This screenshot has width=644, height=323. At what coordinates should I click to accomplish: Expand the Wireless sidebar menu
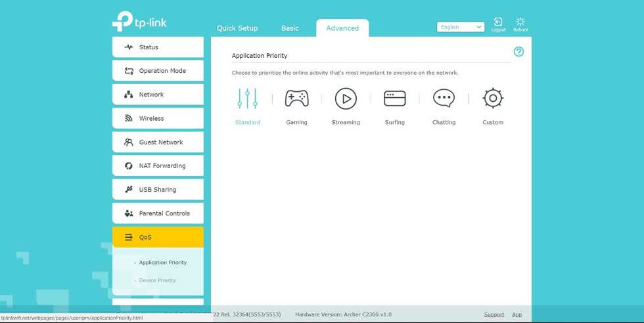click(x=158, y=119)
